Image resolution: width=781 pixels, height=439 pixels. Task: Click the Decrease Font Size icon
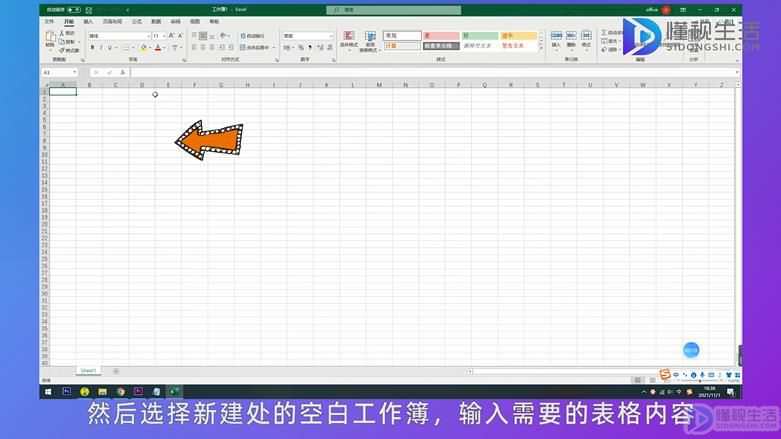click(x=180, y=36)
